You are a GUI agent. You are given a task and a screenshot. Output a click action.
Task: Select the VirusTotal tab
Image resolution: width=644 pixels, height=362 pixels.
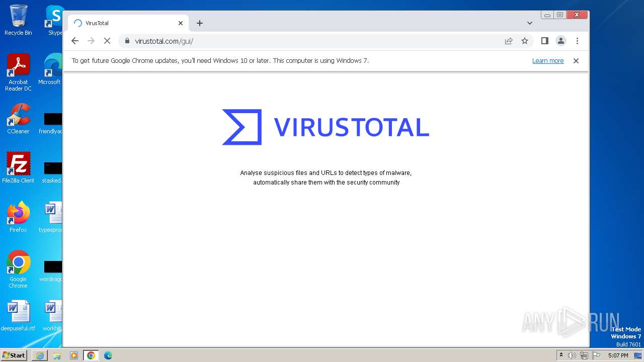[x=128, y=23]
